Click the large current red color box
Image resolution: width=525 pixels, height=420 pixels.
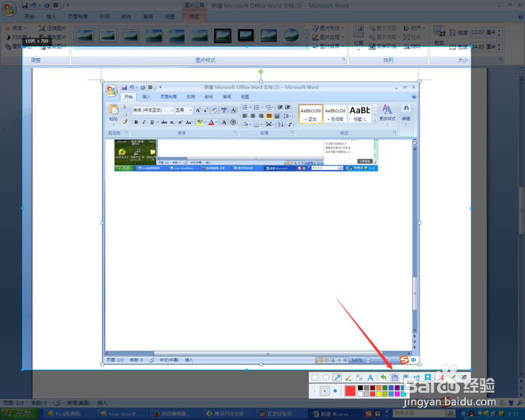click(350, 391)
